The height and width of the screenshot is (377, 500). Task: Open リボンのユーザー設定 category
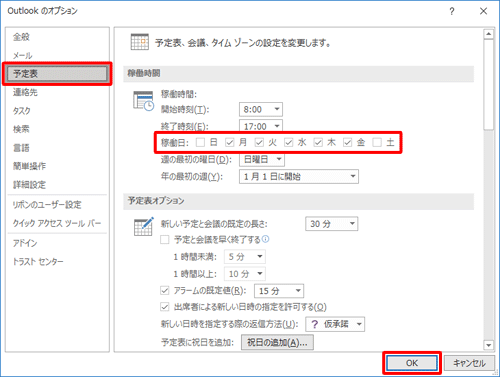point(57,205)
